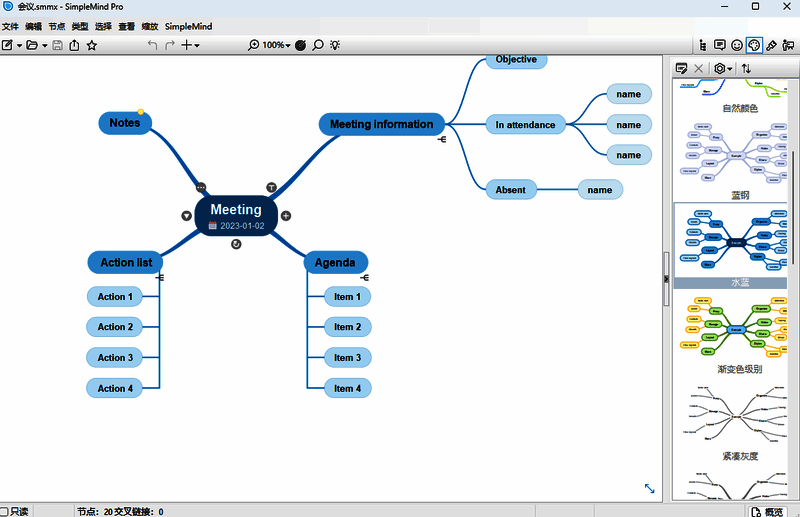
Task: Open the emoji icons panel
Action: (x=737, y=45)
